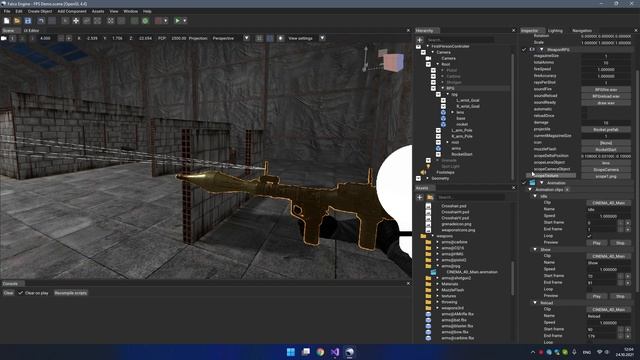The width and height of the screenshot is (640, 360).
Task: Play the Idle clip preview
Action: (597, 243)
